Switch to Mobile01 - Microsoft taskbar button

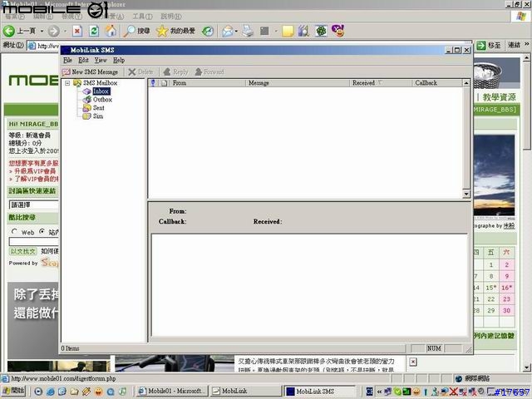172,392
